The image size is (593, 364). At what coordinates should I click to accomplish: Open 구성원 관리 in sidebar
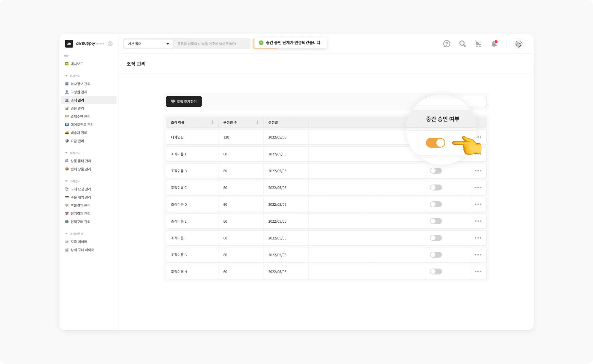coord(79,92)
